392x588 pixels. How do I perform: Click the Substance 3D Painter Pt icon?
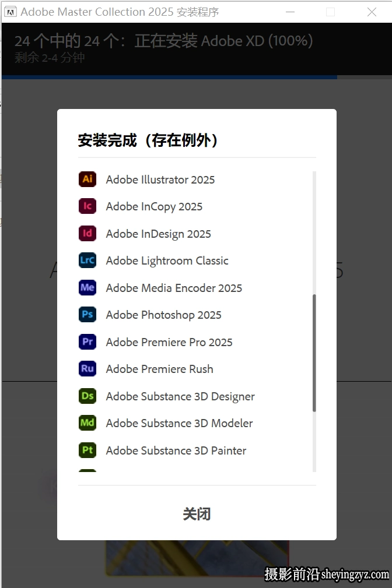pyautogui.click(x=87, y=450)
